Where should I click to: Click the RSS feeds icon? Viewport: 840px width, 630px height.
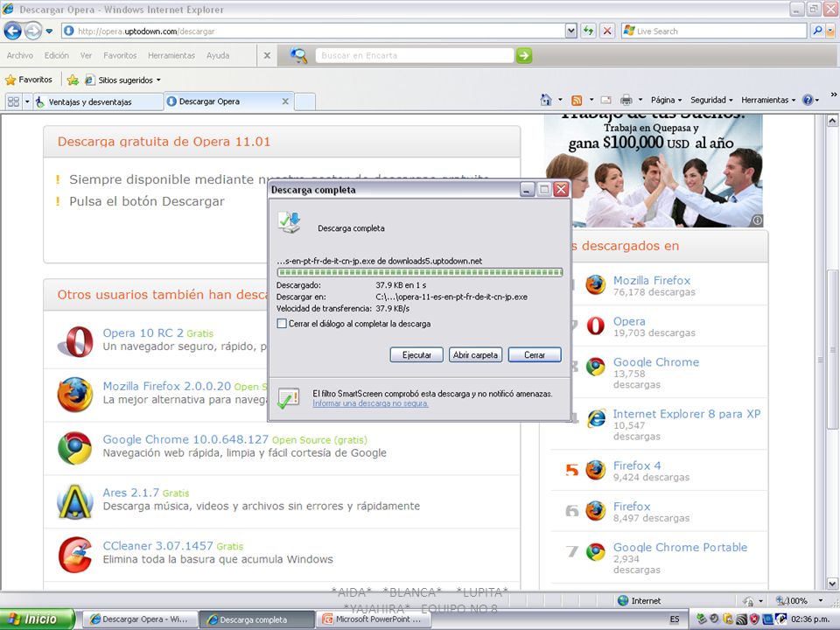[577, 100]
